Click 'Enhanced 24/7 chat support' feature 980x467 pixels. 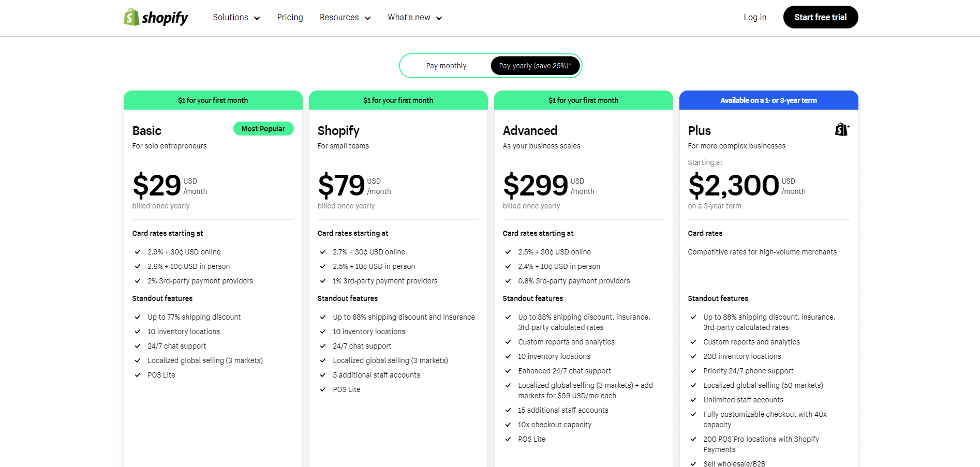pyautogui.click(x=565, y=371)
